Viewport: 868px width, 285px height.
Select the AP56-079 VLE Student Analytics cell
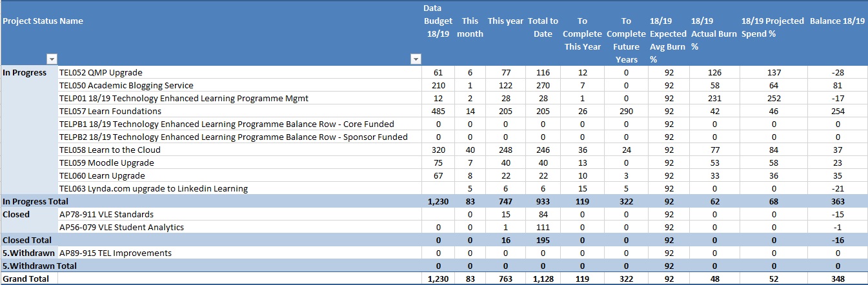click(x=121, y=227)
